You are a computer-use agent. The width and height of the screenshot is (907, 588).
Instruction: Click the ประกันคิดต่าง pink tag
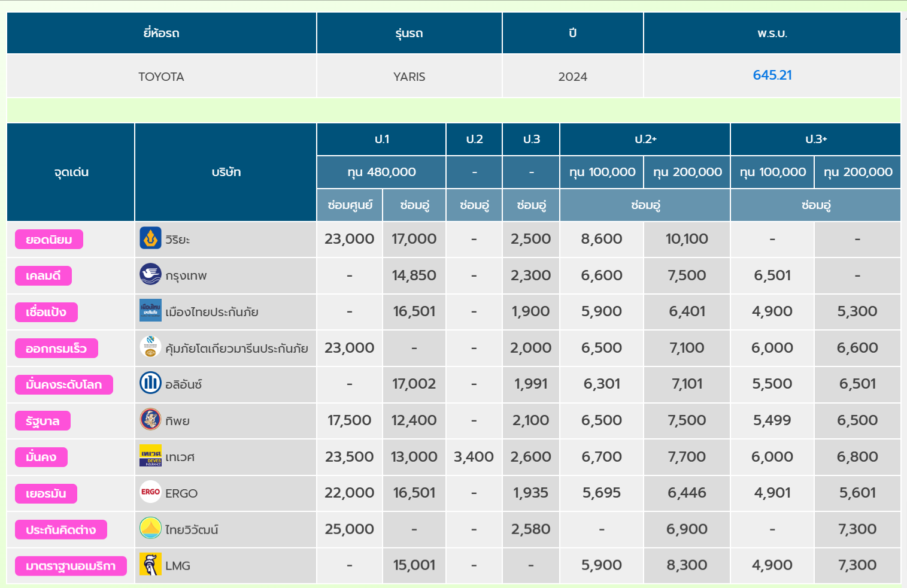61,529
